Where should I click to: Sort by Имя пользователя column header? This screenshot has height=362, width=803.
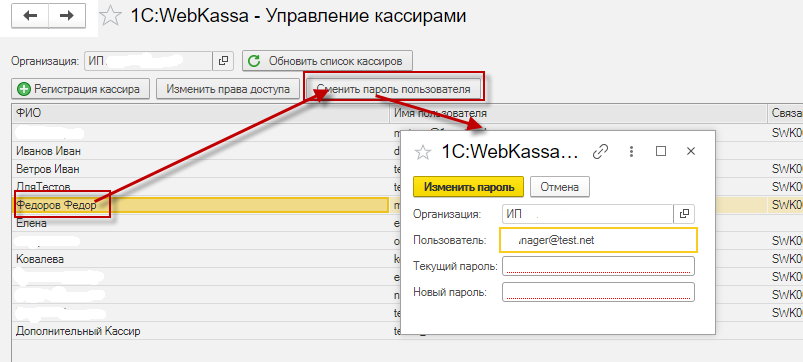[x=578, y=113]
